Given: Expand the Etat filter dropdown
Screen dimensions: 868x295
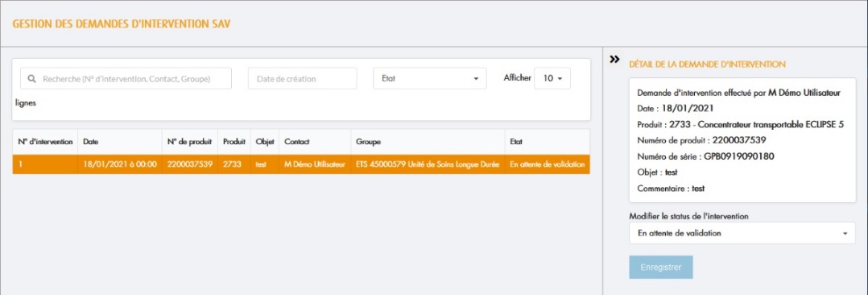Looking at the screenshot, I should pos(430,79).
